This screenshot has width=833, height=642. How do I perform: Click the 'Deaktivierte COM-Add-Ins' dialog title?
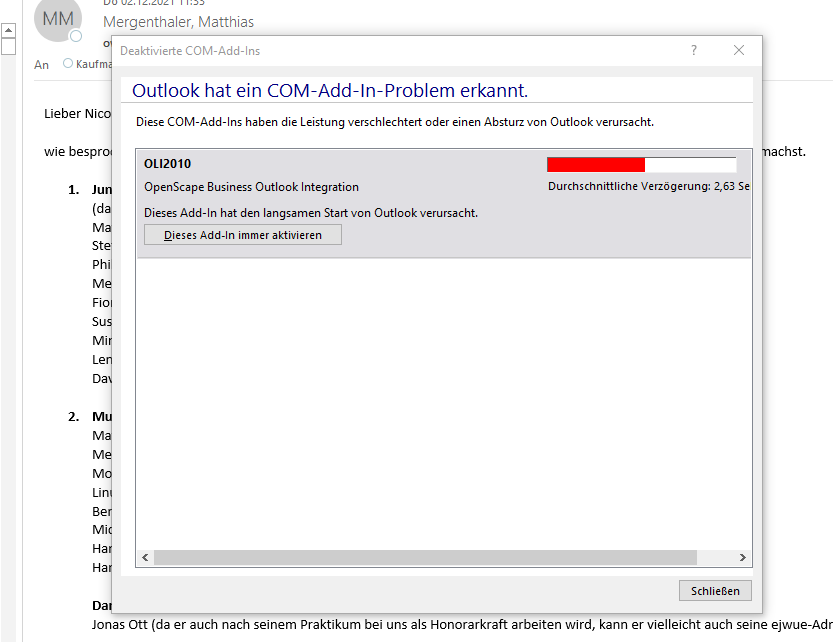tap(190, 51)
